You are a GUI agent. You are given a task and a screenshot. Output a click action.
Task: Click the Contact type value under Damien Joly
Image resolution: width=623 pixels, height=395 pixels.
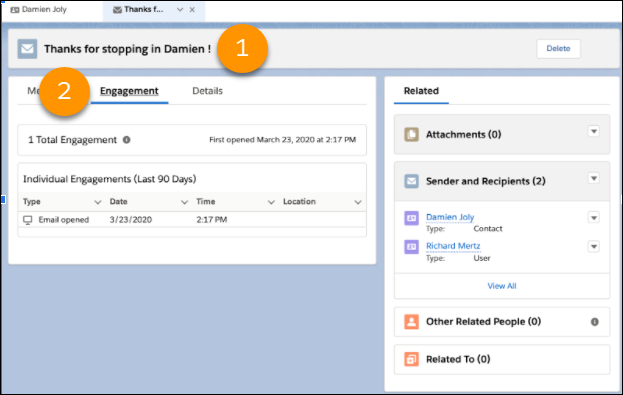488,229
